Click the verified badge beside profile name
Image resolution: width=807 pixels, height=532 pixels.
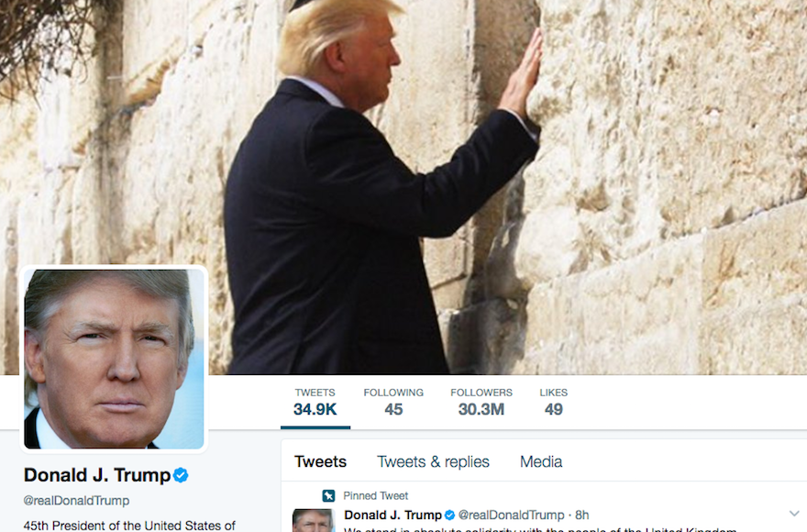point(181,475)
